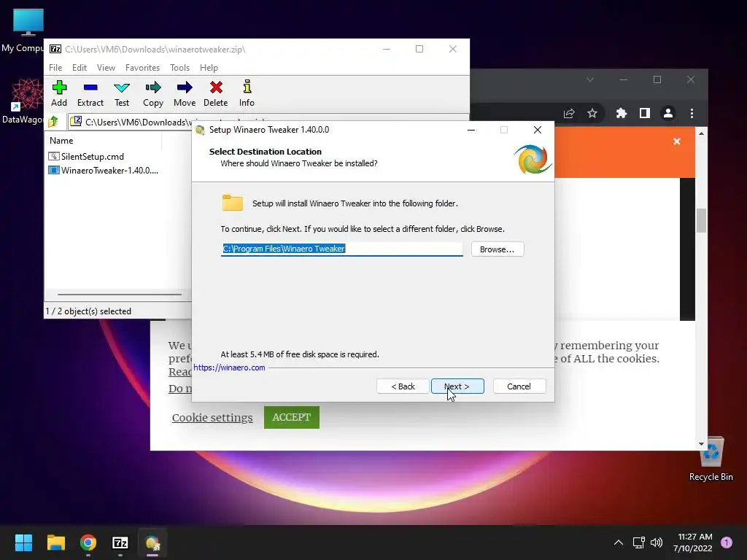This screenshot has height=560, width=747.
Task: Click Next in Winaero setup
Action: pyautogui.click(x=457, y=386)
